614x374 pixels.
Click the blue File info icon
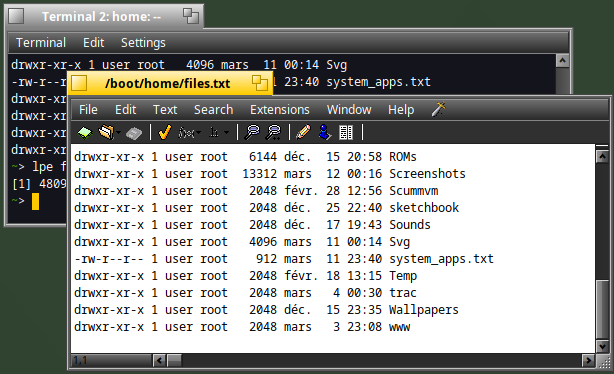325,132
